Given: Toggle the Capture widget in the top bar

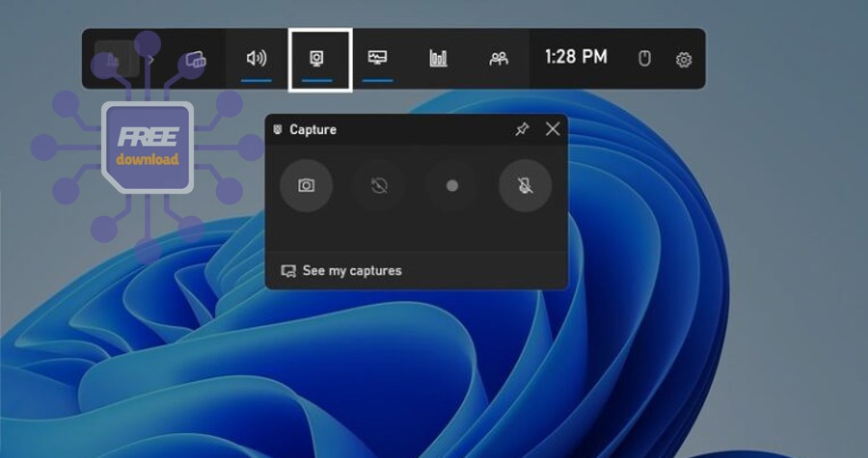Looking at the screenshot, I should [x=316, y=59].
